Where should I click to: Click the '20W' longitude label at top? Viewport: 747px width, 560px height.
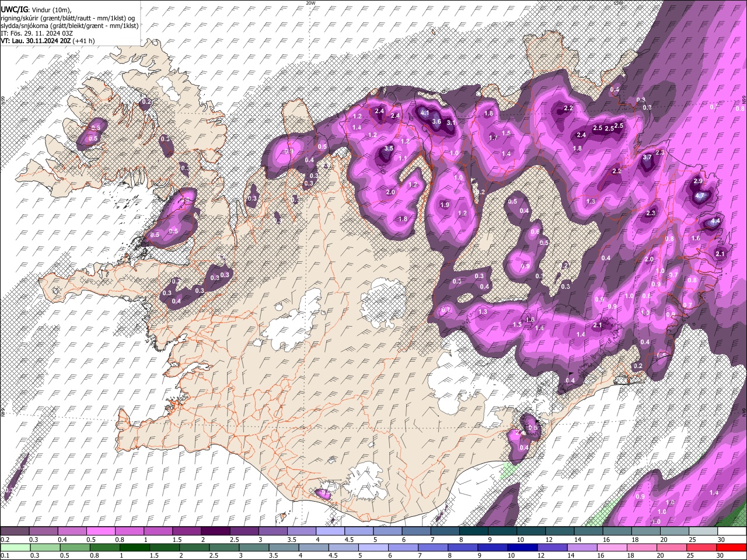tap(310, 3)
